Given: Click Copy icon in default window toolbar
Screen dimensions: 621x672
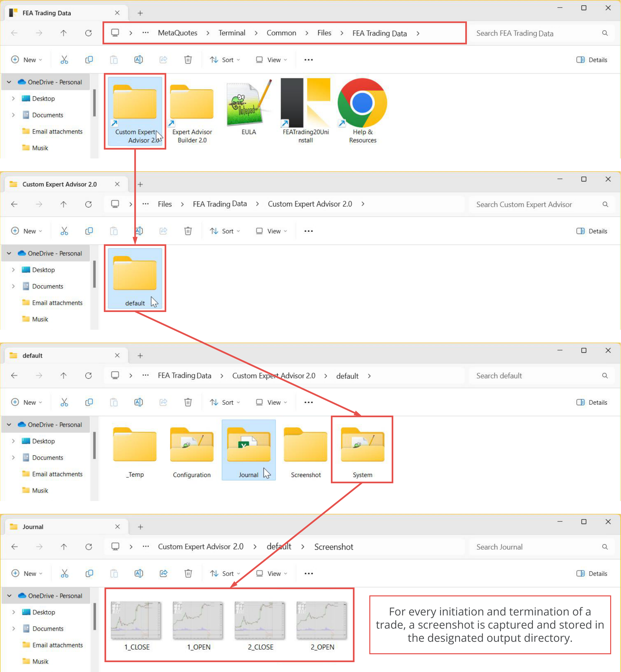Looking at the screenshot, I should click(x=89, y=402).
